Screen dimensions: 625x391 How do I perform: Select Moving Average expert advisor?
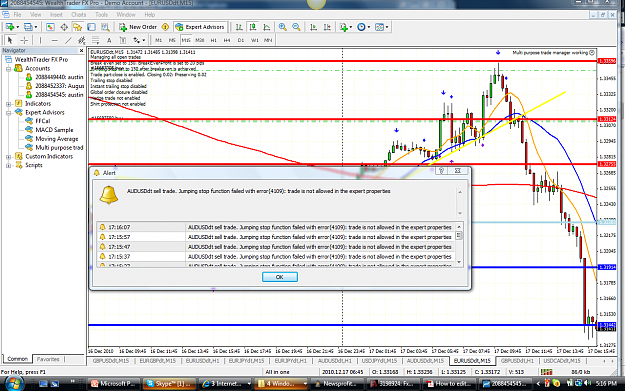tap(57, 139)
